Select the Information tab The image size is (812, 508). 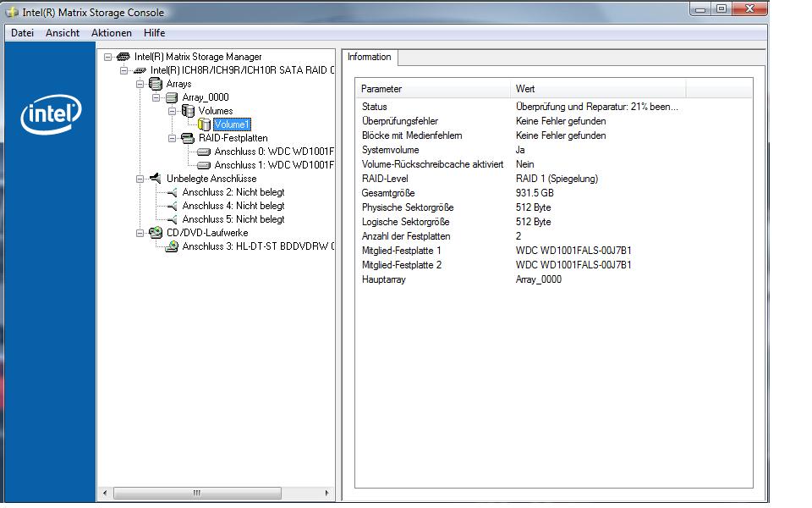pyautogui.click(x=370, y=57)
